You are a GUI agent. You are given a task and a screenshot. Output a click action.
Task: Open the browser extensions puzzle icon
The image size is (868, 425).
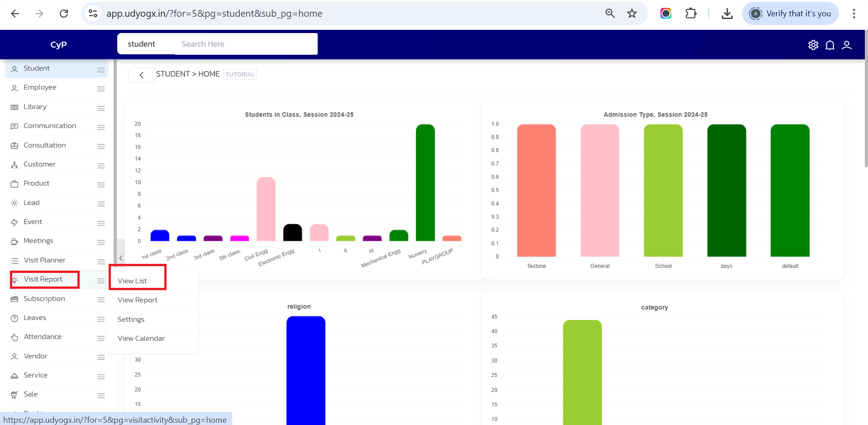(691, 14)
